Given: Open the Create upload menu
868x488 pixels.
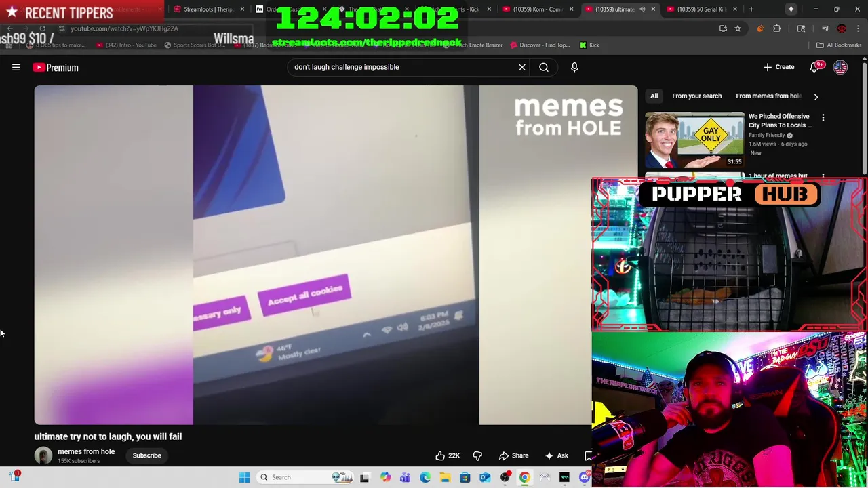Looking at the screenshot, I should (778, 67).
